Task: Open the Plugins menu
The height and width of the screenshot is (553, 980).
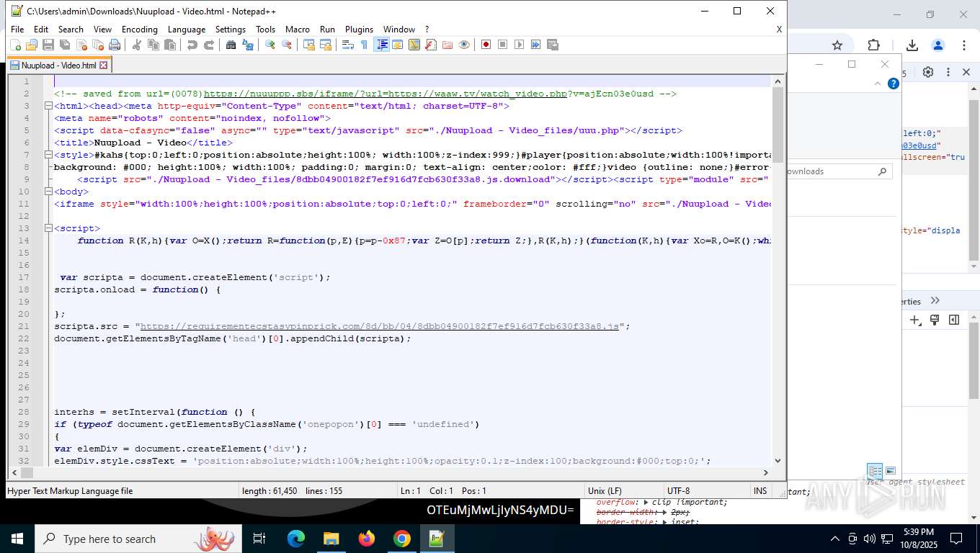Action: 359,30
